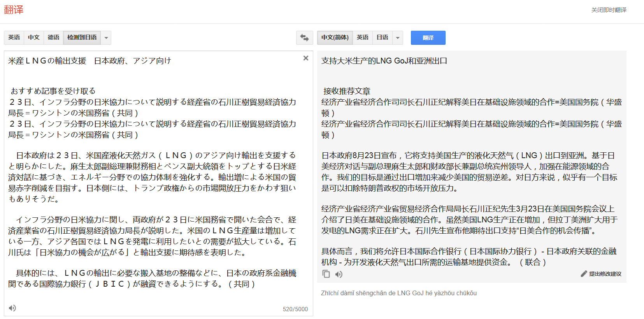
Task: Select 德语 as source language
Action: [53, 37]
